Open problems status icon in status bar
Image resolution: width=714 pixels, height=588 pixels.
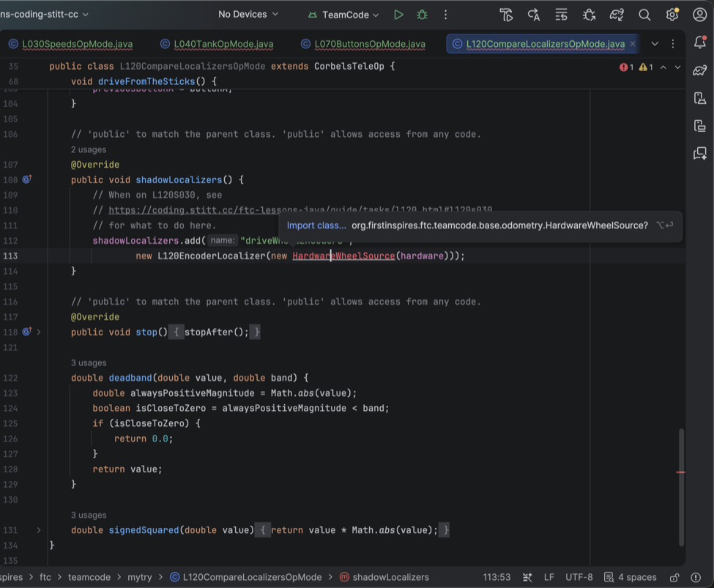click(696, 577)
